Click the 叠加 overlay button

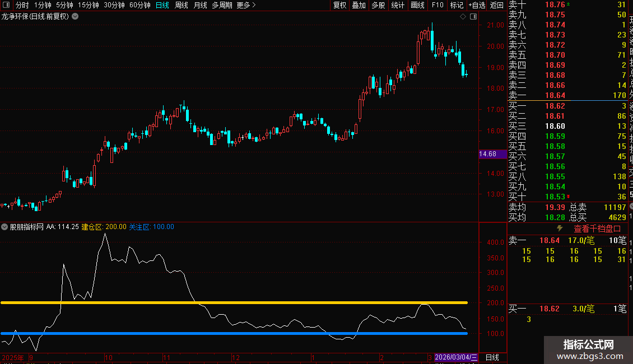coord(359,5)
